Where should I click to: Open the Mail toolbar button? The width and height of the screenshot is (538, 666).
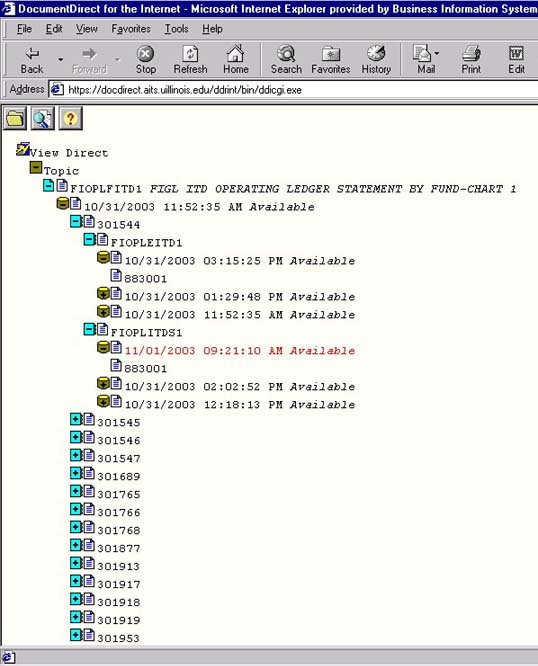click(426, 60)
